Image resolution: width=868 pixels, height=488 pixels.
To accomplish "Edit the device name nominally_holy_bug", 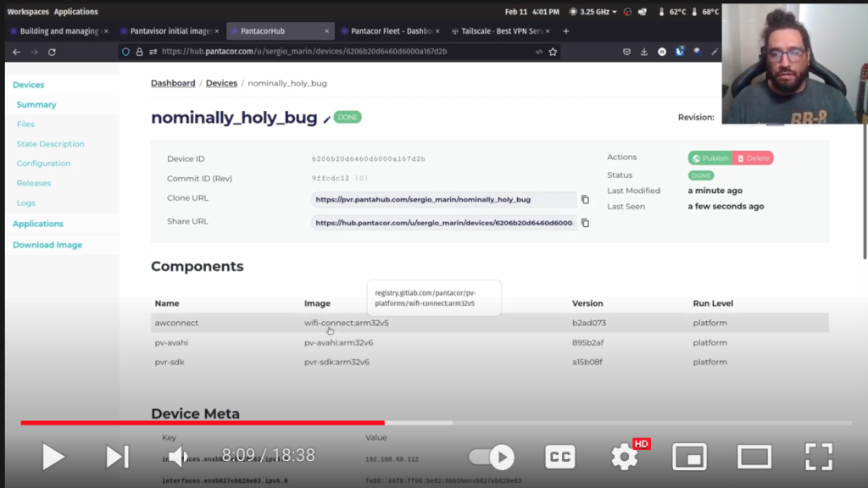I will (326, 119).
